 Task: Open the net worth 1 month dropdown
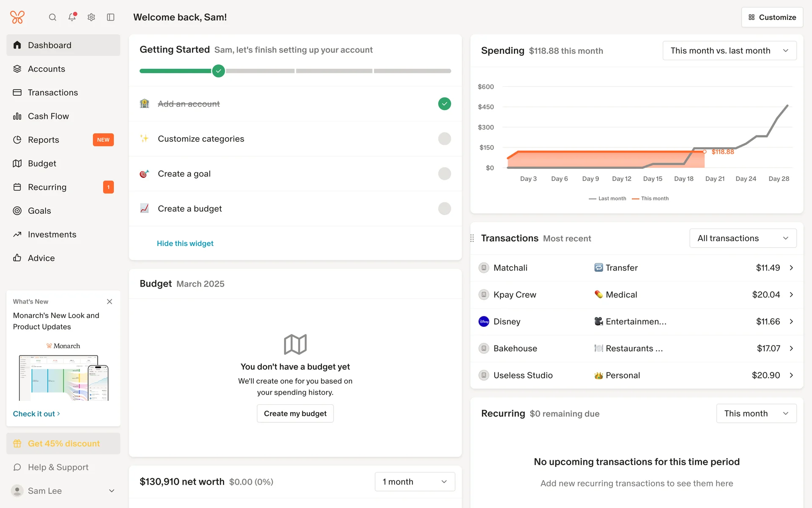pos(414,482)
